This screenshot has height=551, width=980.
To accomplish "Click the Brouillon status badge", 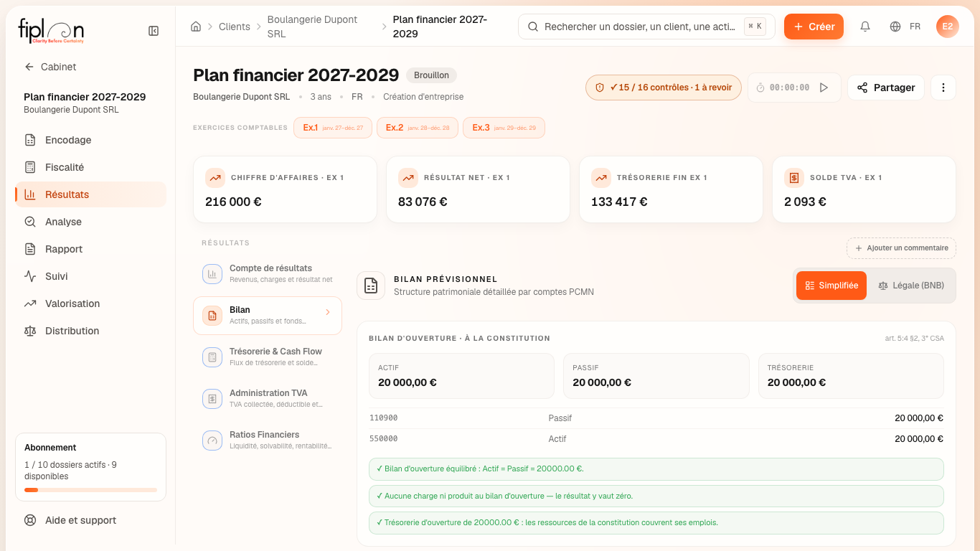I will pos(431,75).
